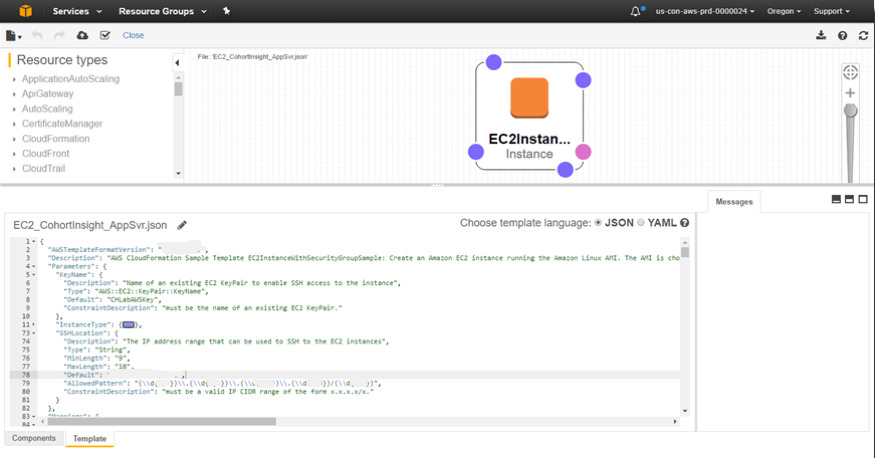Click the zoom in plus icon
Viewport: 875px width, 458px height.
850,93
